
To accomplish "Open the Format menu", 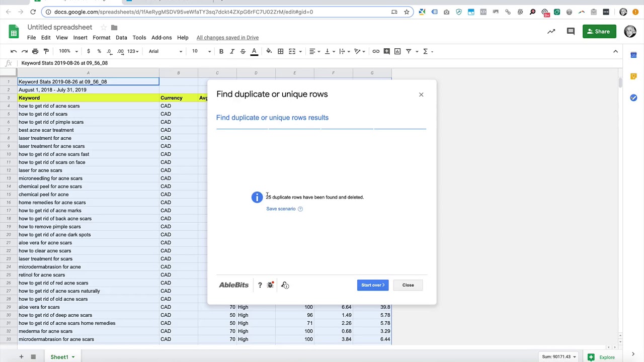I will pyautogui.click(x=101, y=38).
